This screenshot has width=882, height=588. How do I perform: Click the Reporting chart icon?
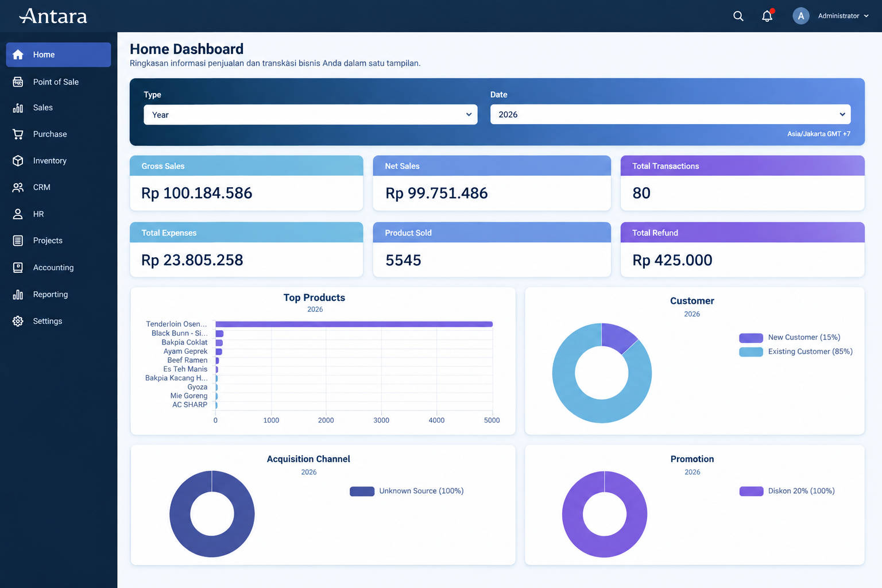point(18,295)
